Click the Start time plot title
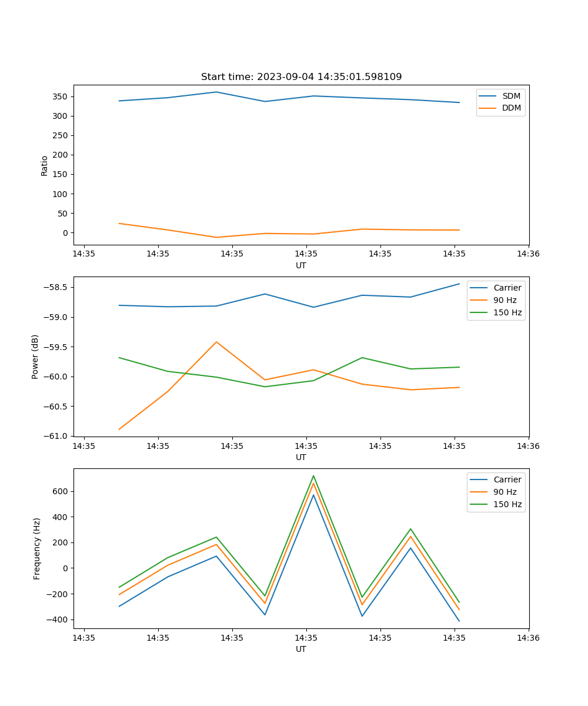 (x=301, y=77)
